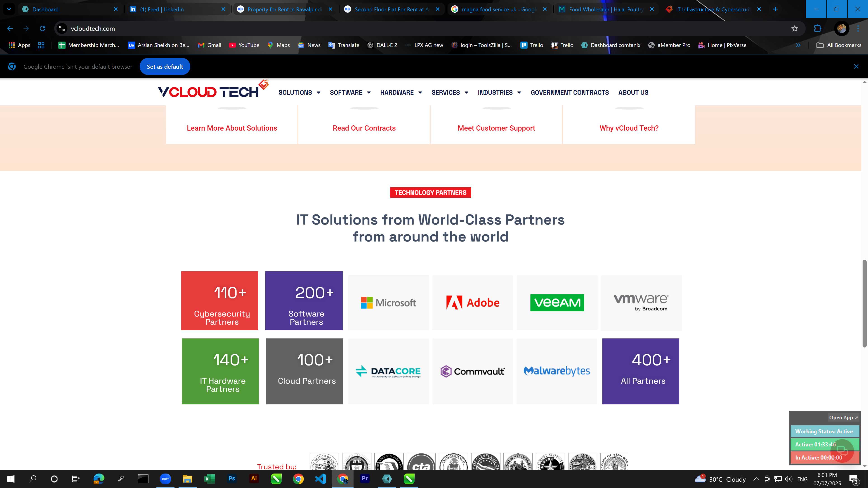Viewport: 868px width, 488px height.
Task: Click Open App in the tracker widget
Action: [843, 418]
